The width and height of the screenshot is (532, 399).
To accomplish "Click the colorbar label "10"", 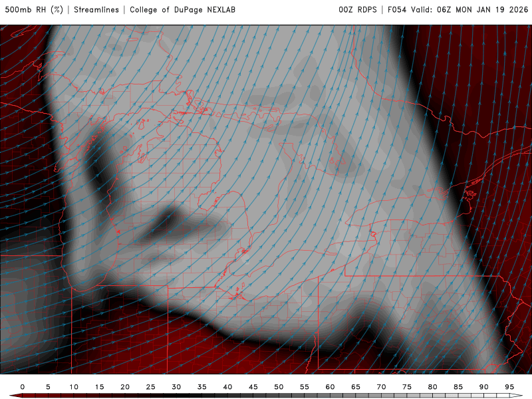I will [74, 387].
